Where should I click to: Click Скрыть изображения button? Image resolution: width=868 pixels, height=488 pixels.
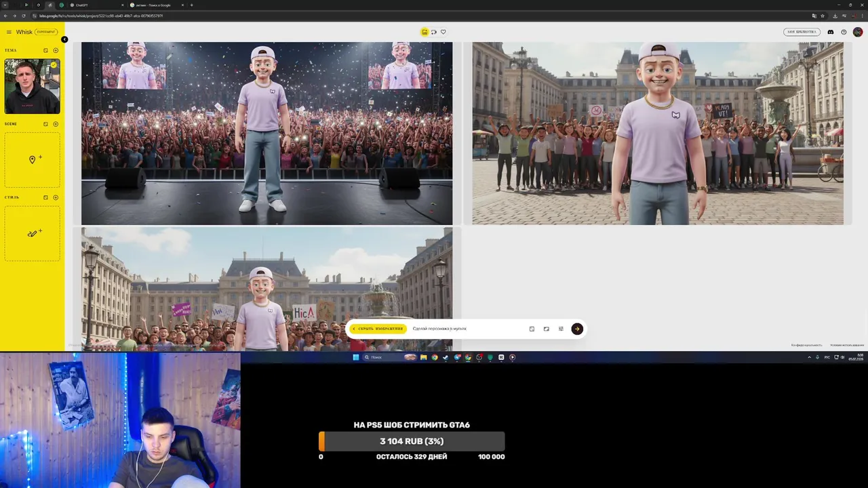[x=378, y=329]
